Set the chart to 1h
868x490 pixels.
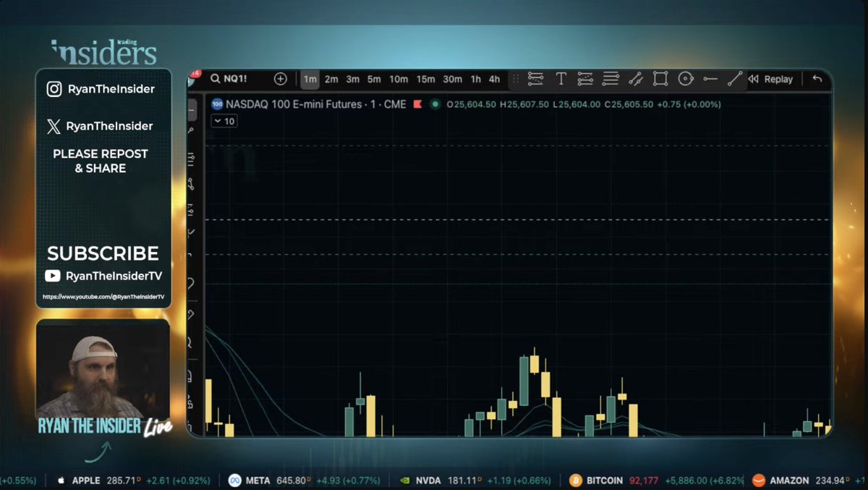pos(475,79)
